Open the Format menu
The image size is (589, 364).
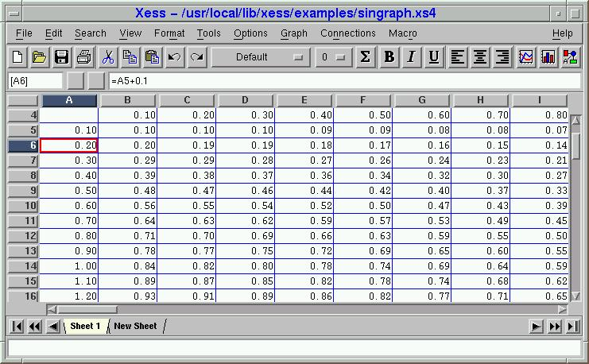(169, 33)
